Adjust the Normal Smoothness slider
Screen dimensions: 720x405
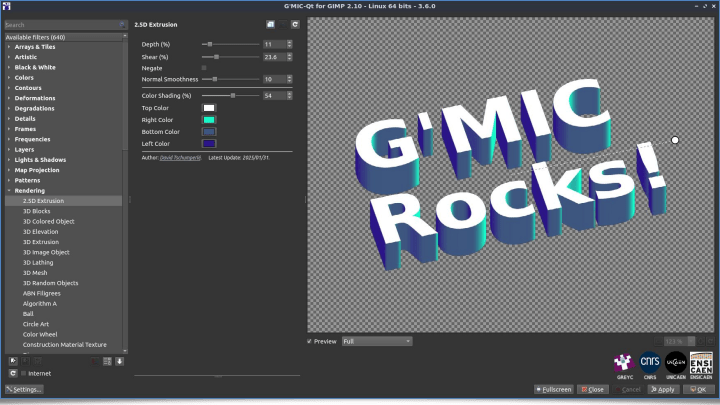[231, 79]
